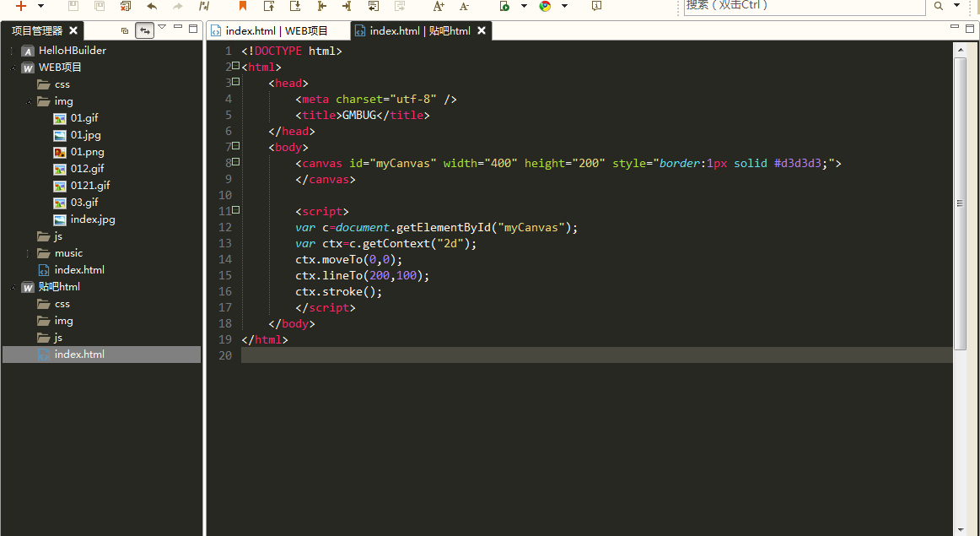980x536 pixels.
Task: Increase font size with A+ icon
Action: (x=439, y=6)
